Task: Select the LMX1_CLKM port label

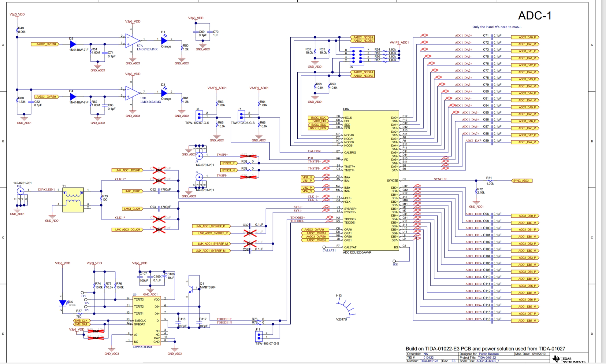Action: (x=132, y=209)
